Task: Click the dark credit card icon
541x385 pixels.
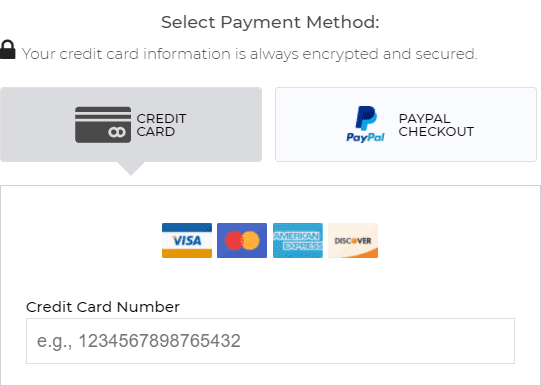Action: 103,125
